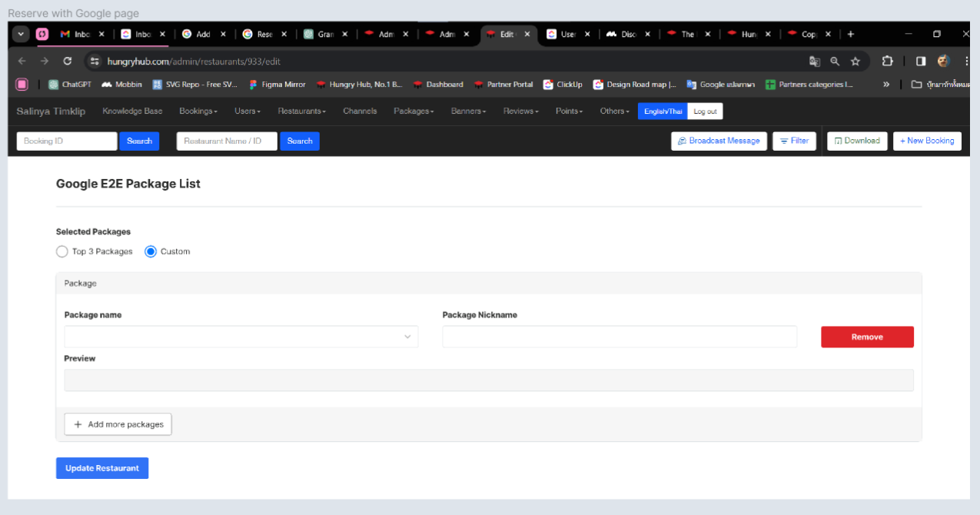Reload the page with the refresh icon
This screenshot has width=980, height=515.
point(68,61)
